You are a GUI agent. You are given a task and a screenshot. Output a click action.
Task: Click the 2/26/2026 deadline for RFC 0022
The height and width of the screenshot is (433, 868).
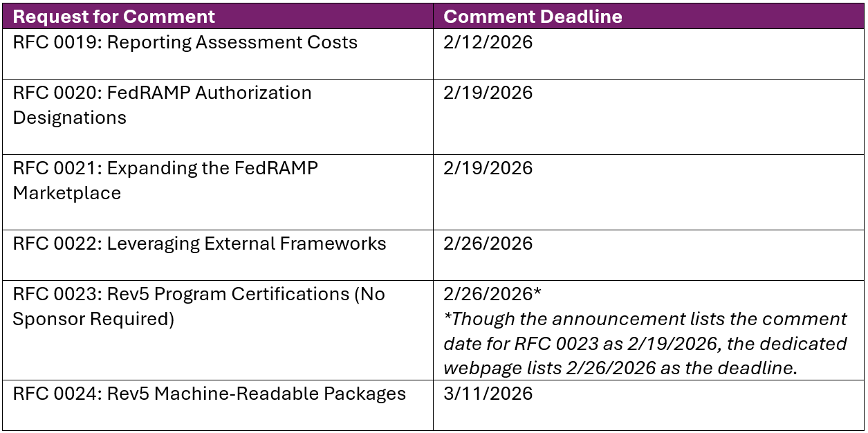[x=488, y=243]
